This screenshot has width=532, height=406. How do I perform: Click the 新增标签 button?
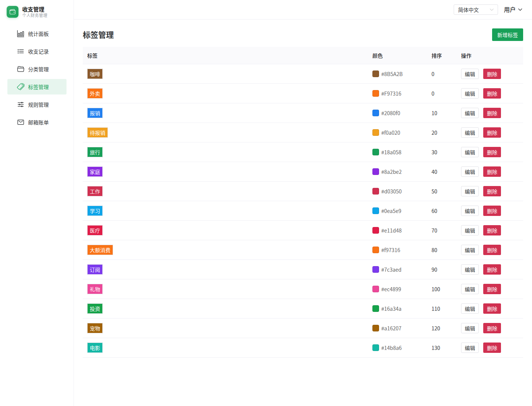[x=508, y=35]
